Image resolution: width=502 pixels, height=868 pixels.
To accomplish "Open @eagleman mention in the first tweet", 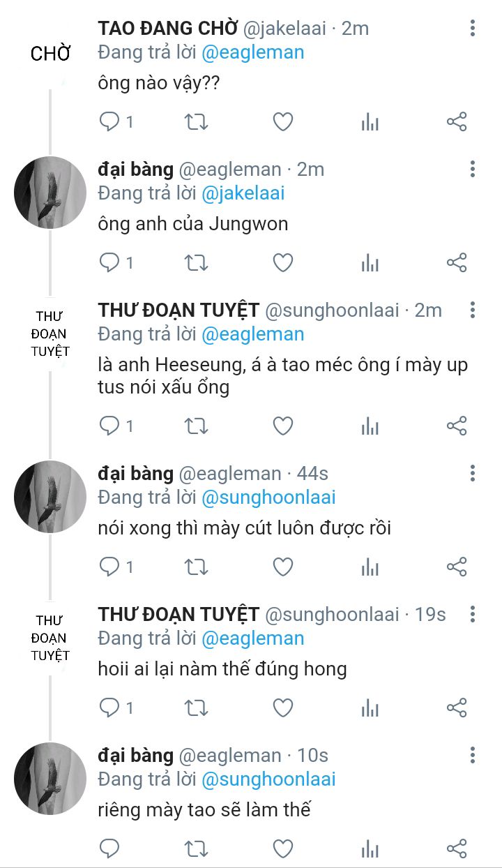I will 252,52.
